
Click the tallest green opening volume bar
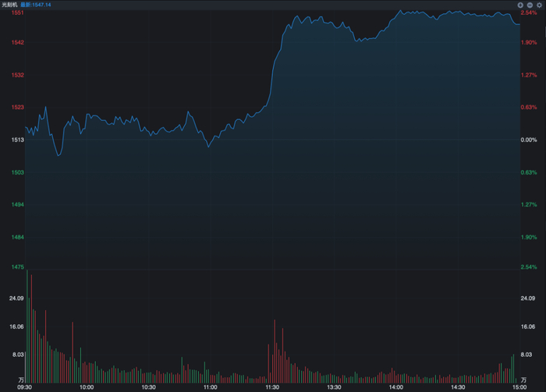[x=27, y=327]
